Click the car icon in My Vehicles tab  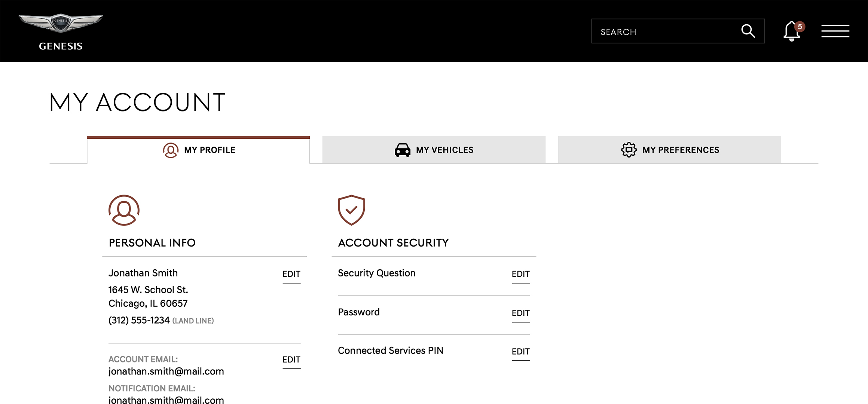click(403, 150)
